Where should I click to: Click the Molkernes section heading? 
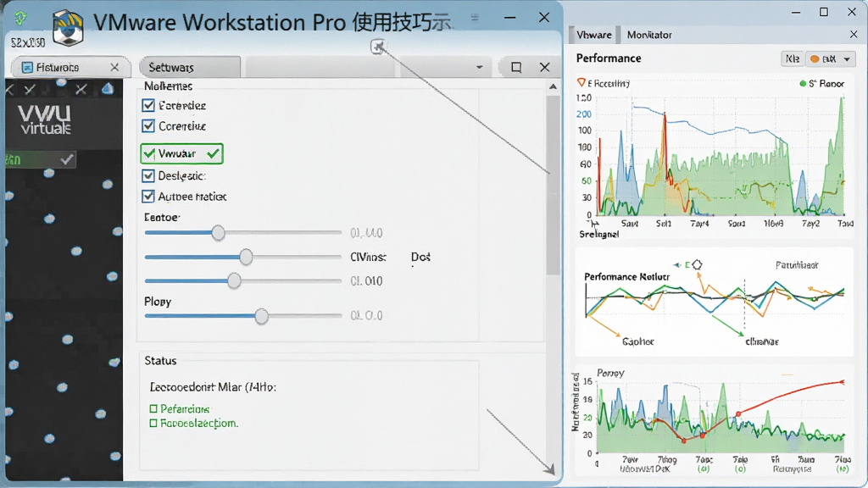click(x=169, y=86)
